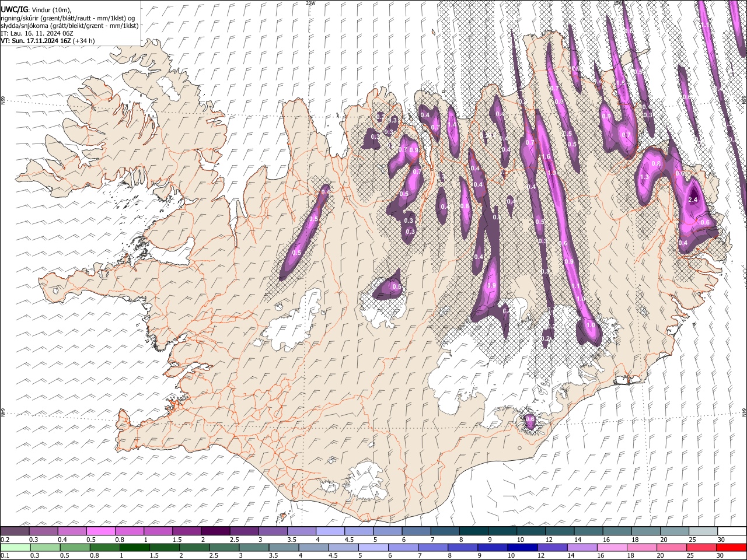Select the upper legend swatch between 16 and 18
Image resolution: width=747 pixels, height=560 pixels.
pyautogui.click(x=617, y=531)
